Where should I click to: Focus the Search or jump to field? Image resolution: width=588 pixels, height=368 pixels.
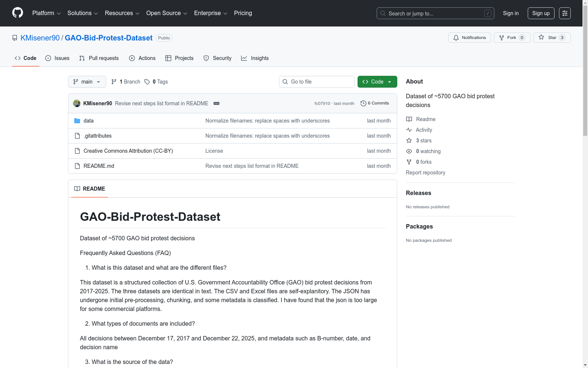[x=435, y=13]
